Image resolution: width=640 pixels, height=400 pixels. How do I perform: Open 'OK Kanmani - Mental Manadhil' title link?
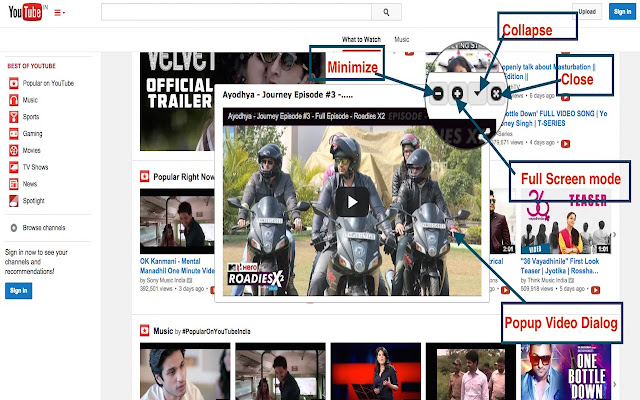pos(177,266)
